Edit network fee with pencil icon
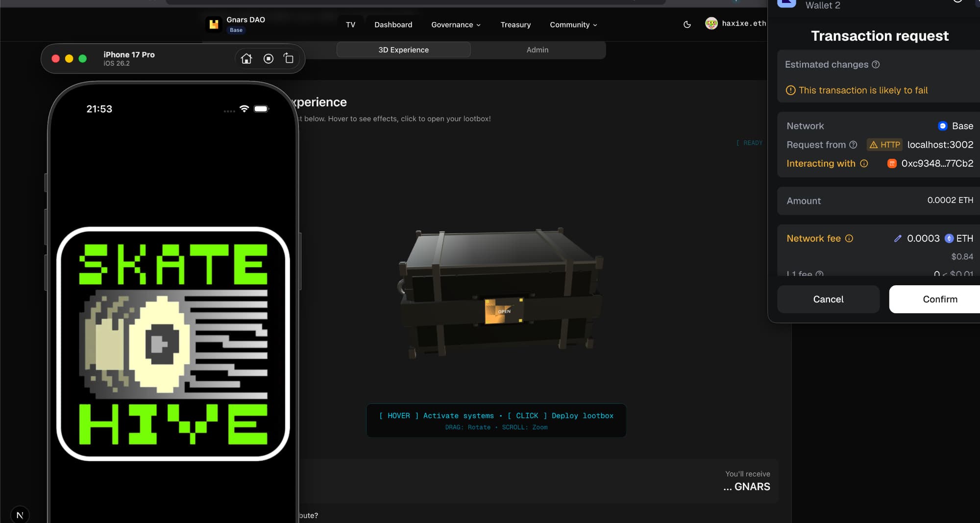Screen dimensions: 980x523 pyautogui.click(x=897, y=239)
